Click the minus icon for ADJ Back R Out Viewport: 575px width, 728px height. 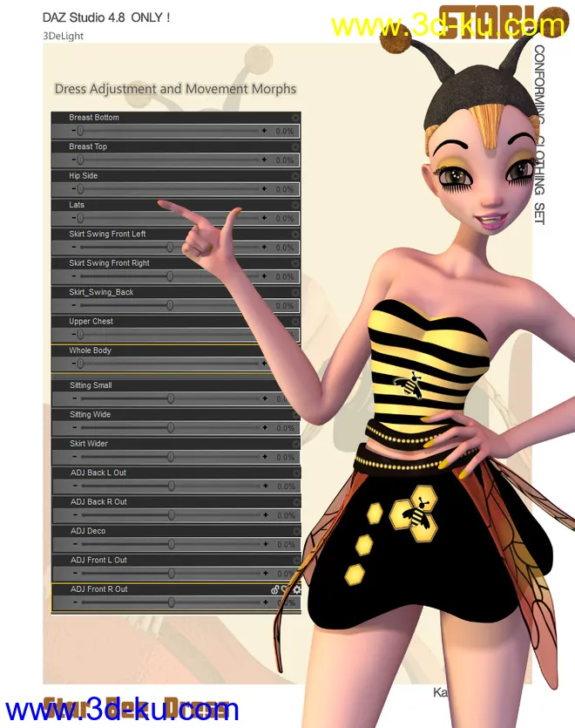(75, 515)
